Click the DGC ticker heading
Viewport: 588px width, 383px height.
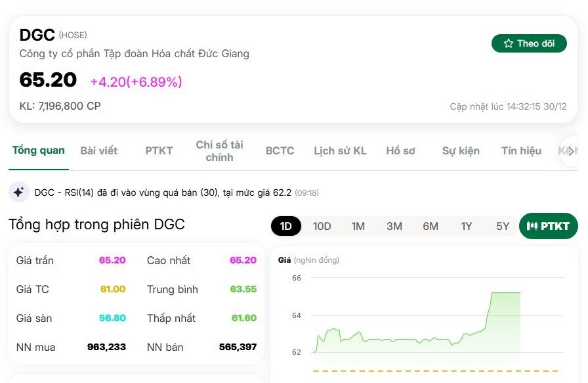point(37,35)
